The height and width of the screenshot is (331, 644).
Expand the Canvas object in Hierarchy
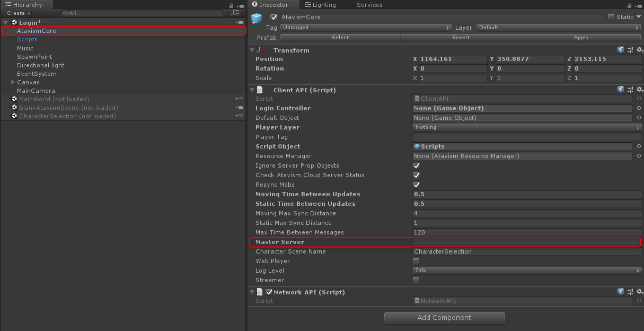[13, 82]
